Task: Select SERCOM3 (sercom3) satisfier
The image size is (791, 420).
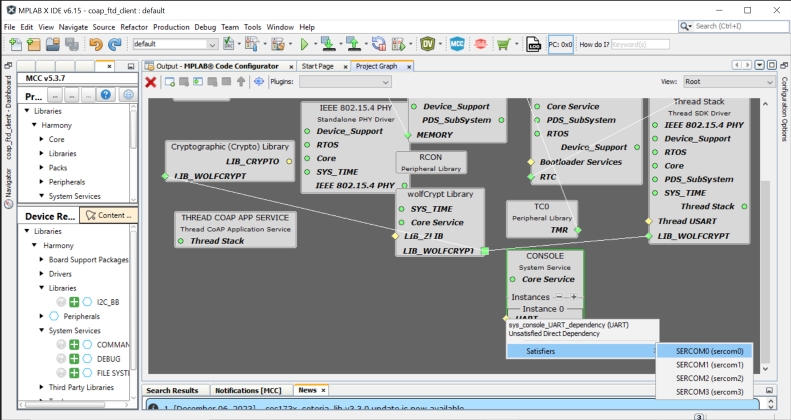Action: 704,392
